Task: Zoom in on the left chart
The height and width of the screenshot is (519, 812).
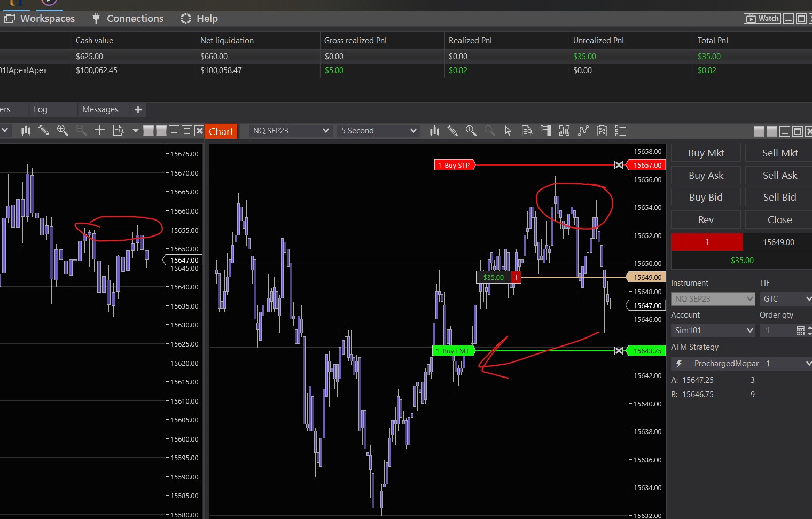Action: tap(63, 130)
